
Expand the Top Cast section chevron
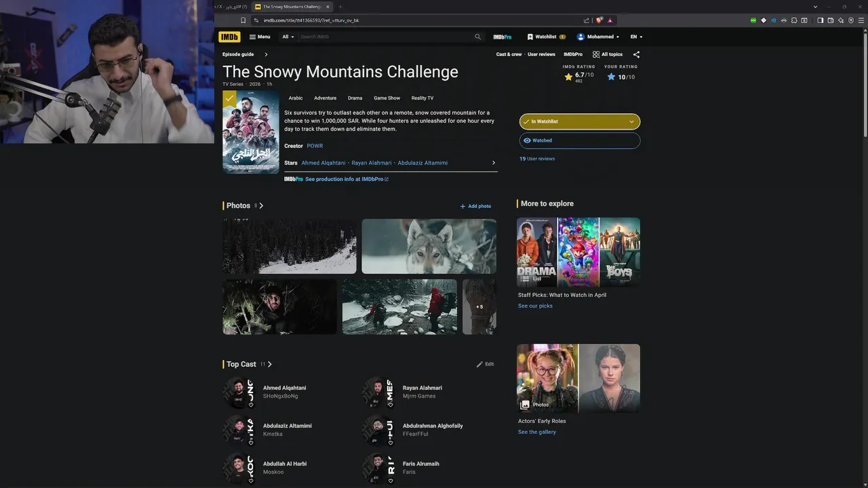(269, 364)
